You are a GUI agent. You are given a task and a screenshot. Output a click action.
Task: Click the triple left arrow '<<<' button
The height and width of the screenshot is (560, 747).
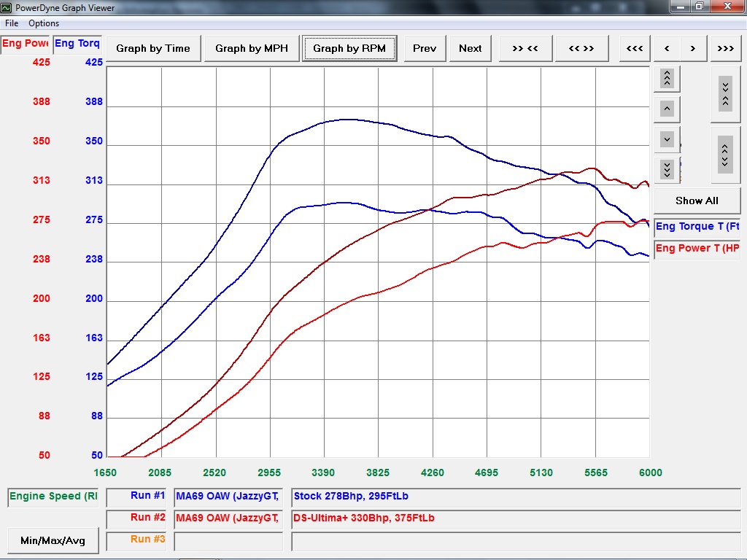click(635, 48)
